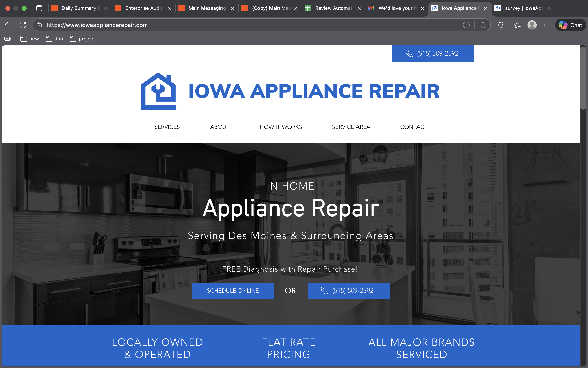Close the Review Automation tab
This screenshot has height=368, width=588.
click(359, 8)
